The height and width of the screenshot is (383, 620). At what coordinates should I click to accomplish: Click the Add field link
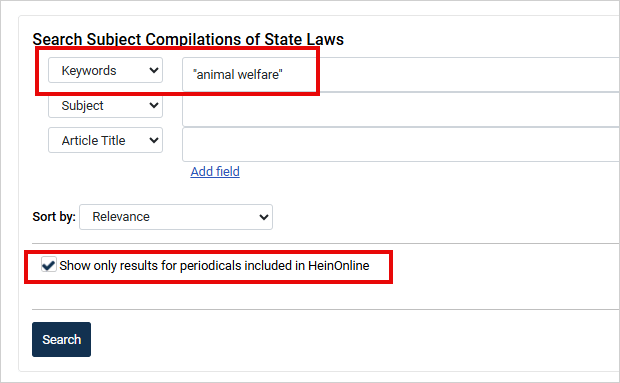(x=215, y=172)
